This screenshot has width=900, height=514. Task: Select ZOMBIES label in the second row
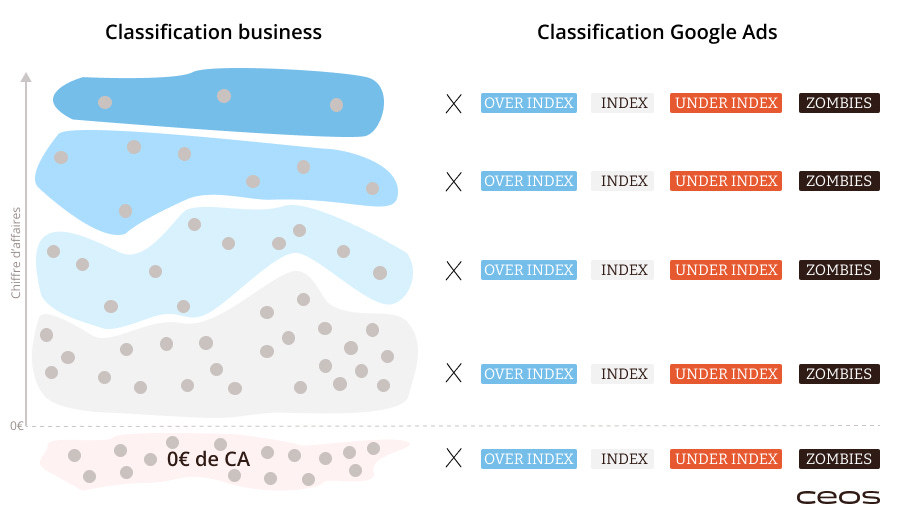[x=839, y=181]
